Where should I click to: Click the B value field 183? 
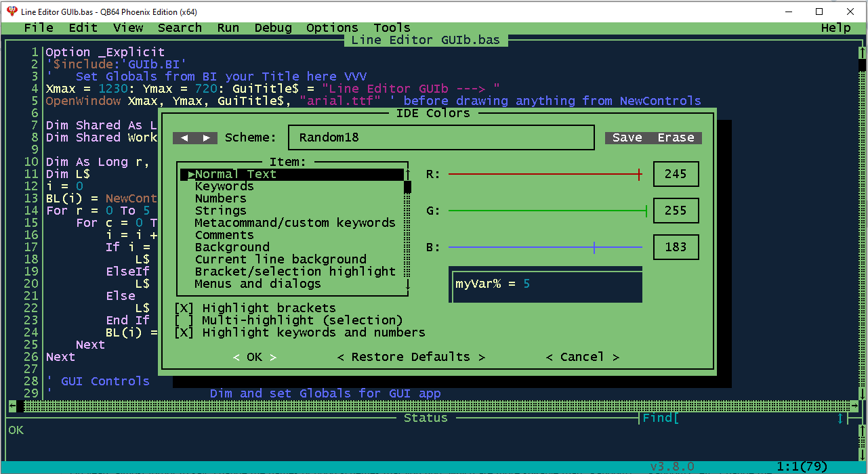[676, 247]
